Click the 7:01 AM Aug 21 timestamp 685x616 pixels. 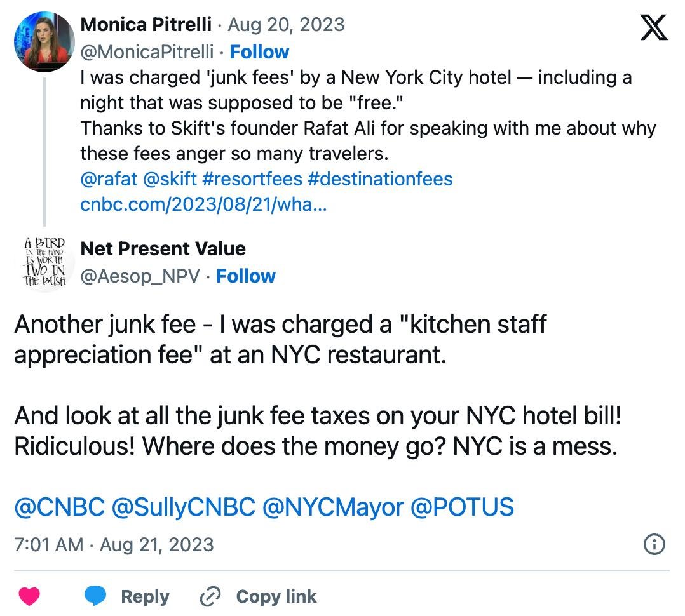pos(114,544)
